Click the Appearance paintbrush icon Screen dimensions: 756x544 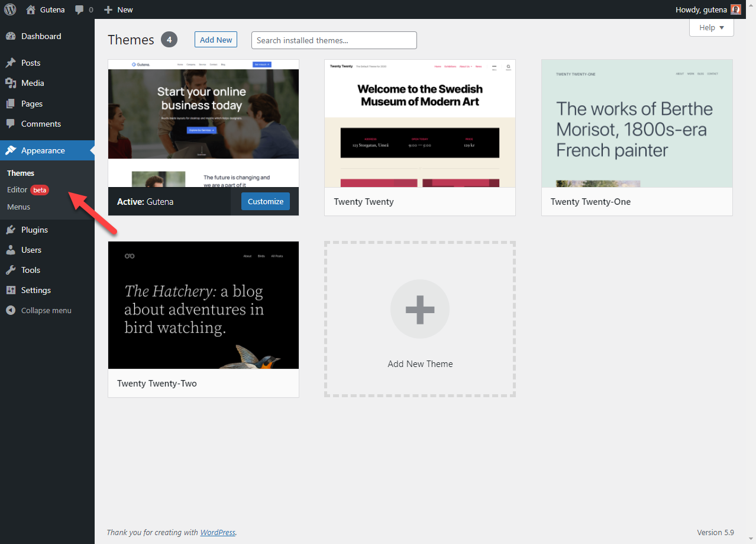coord(11,150)
